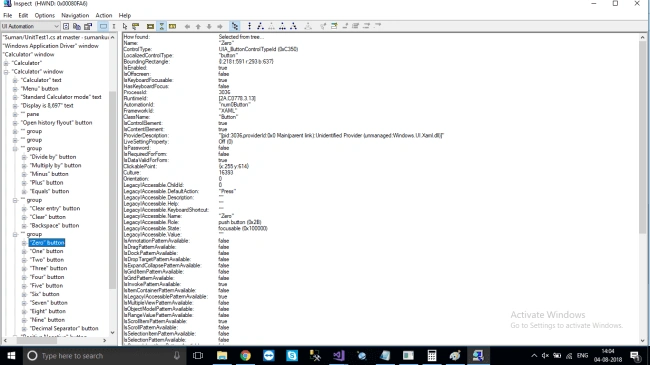Select "Windows Application Driver" window tree item
The image size is (650, 365).
(51, 46)
